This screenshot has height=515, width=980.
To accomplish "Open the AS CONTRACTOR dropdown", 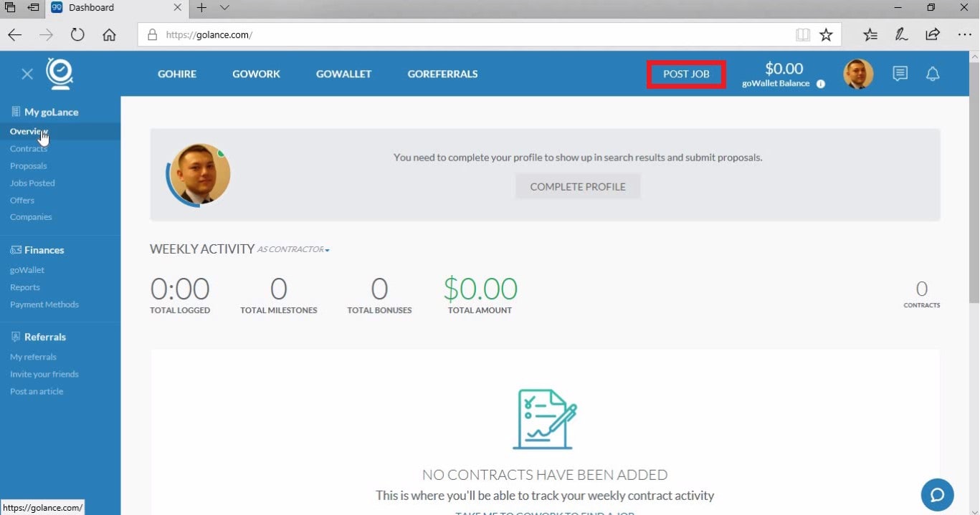I will click(293, 249).
